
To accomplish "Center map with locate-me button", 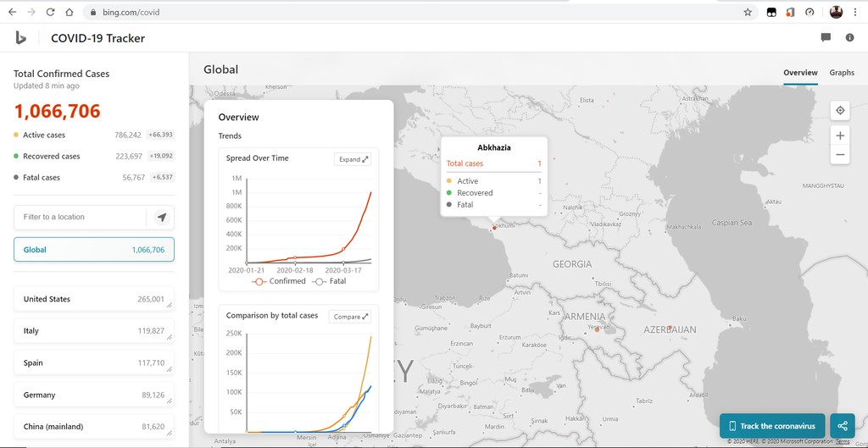I will pos(840,111).
